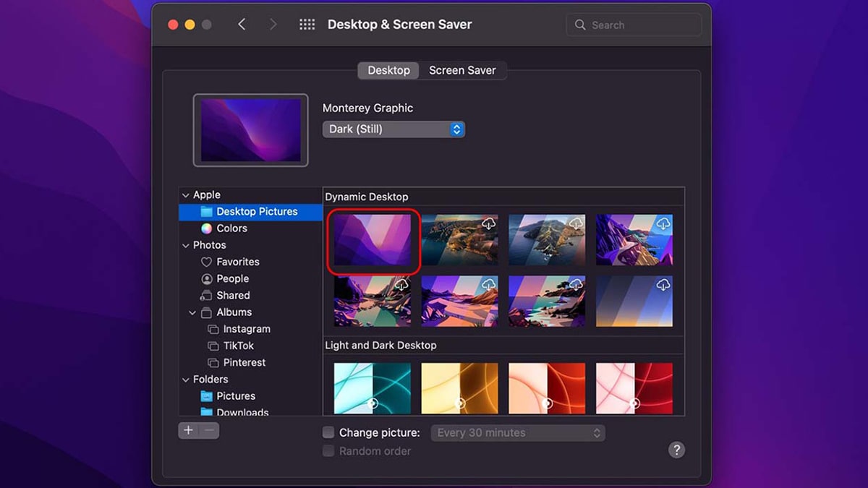Collapse the Apple section disclosure arrow
This screenshot has width=868, height=488.
186,195
